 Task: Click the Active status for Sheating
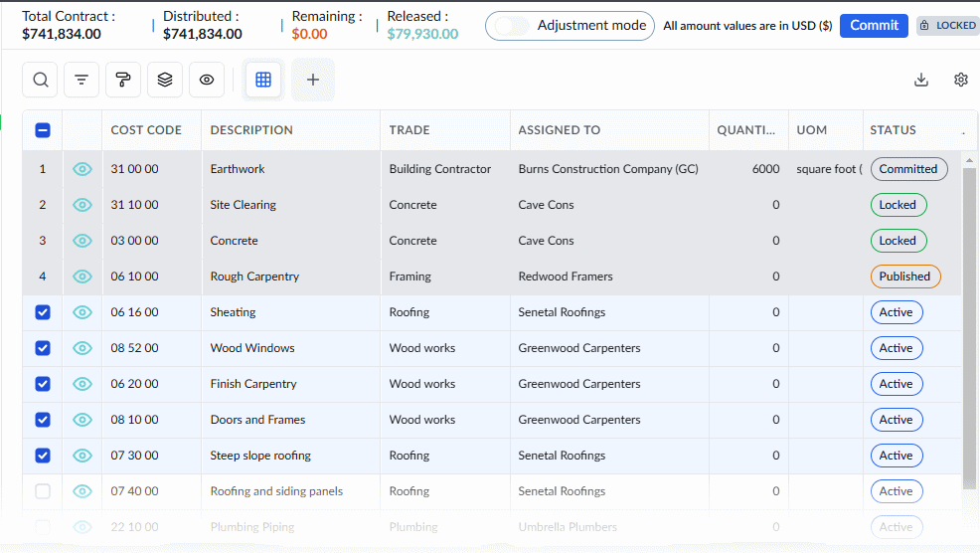897,312
